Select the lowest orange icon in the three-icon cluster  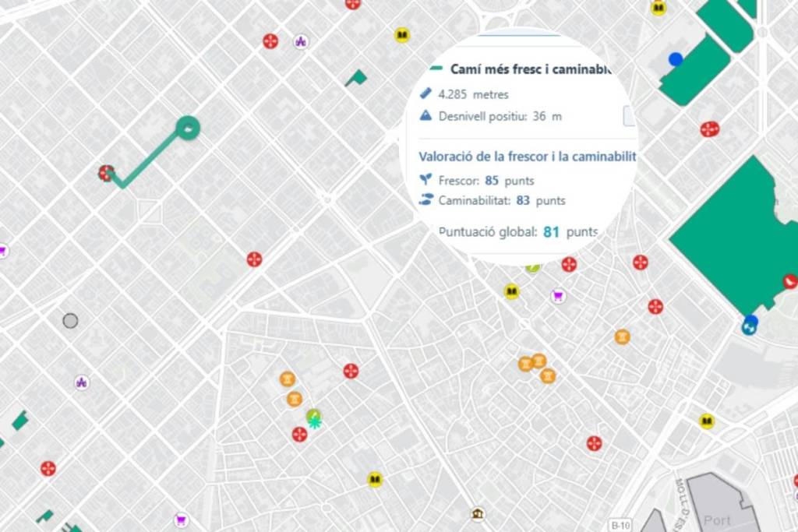(x=548, y=376)
